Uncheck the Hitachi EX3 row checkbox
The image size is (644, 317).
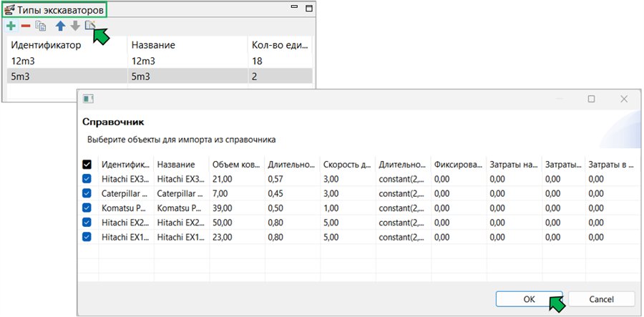coord(87,179)
